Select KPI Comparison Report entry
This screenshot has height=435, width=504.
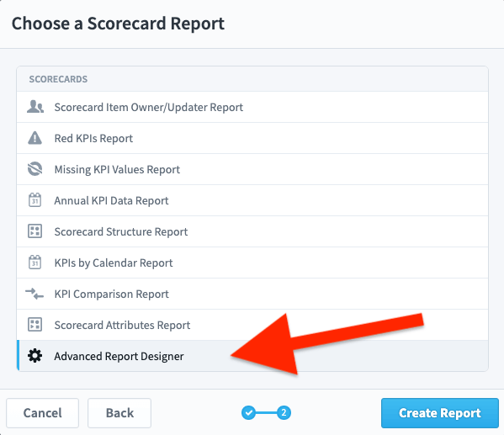(x=252, y=294)
